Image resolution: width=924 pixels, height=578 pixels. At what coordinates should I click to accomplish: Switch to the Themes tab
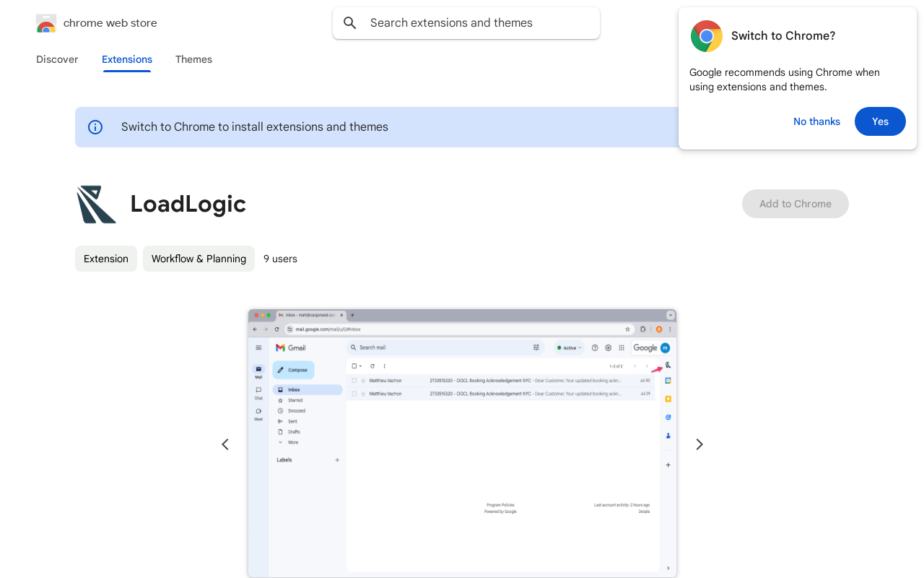193,59
